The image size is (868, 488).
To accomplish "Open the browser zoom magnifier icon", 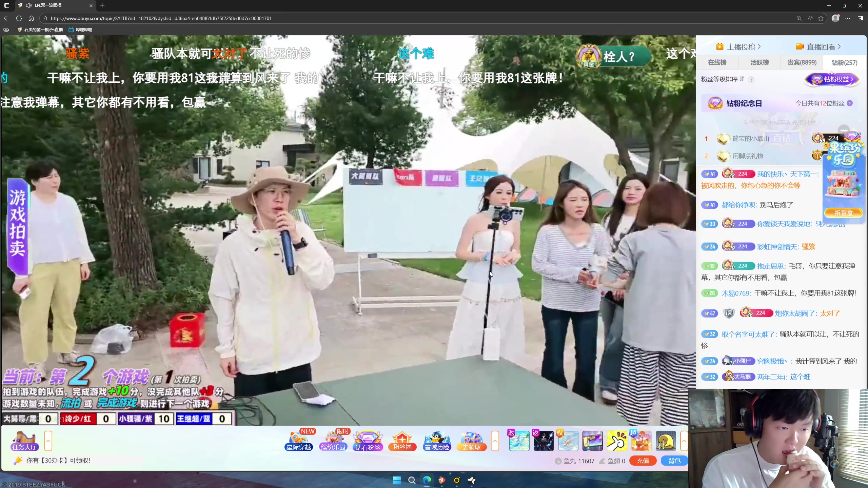I will [x=799, y=18].
